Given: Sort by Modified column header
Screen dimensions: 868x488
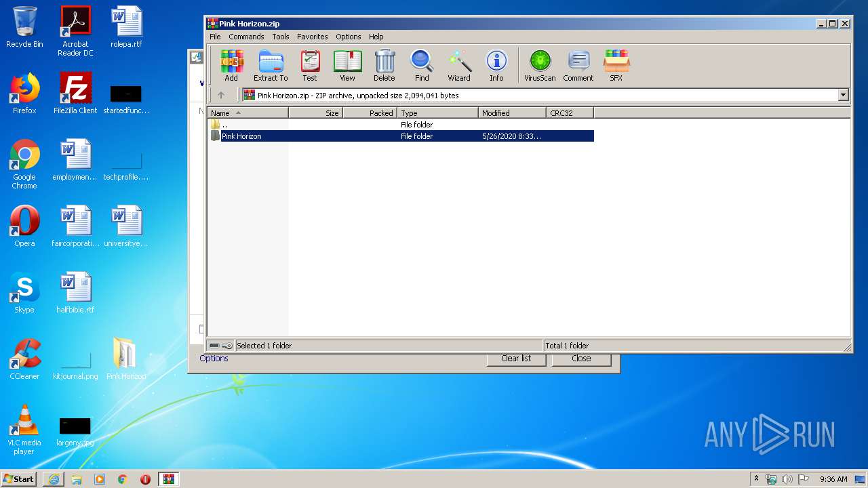Looking at the screenshot, I should (x=513, y=113).
